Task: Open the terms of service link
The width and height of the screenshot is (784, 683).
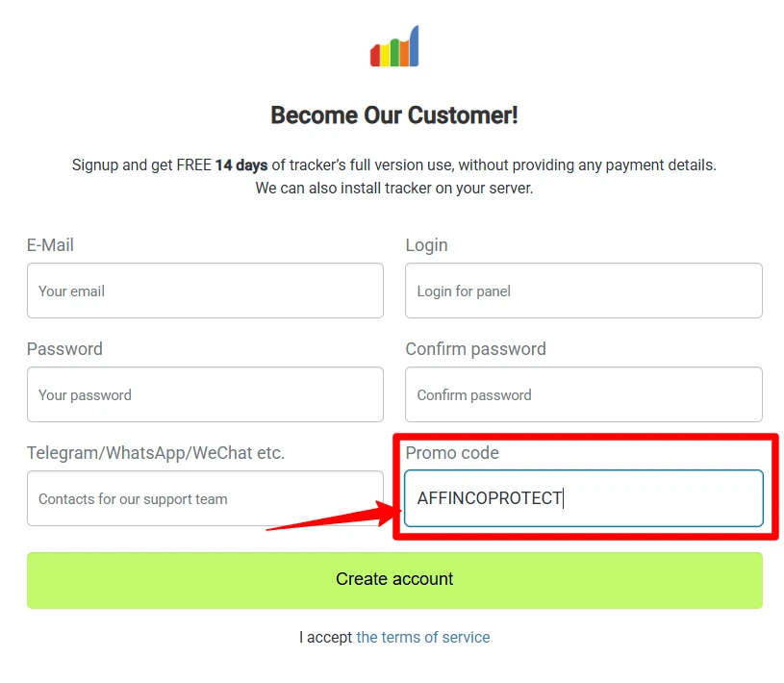Action: pos(423,637)
